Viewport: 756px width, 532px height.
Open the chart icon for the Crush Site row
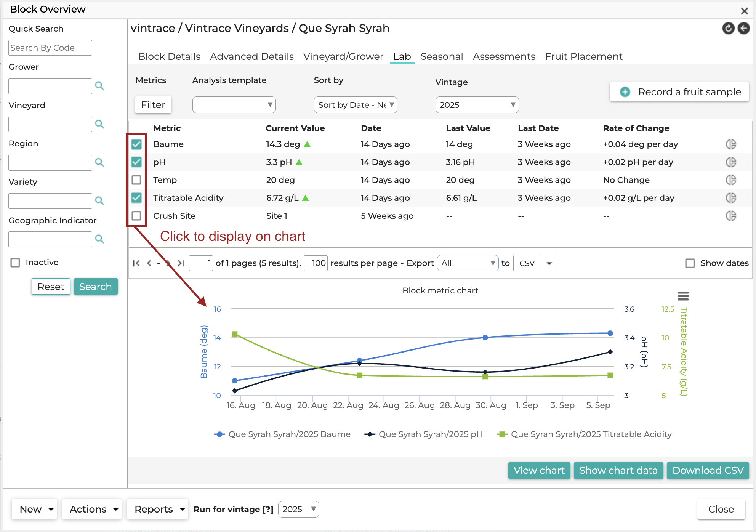731,216
